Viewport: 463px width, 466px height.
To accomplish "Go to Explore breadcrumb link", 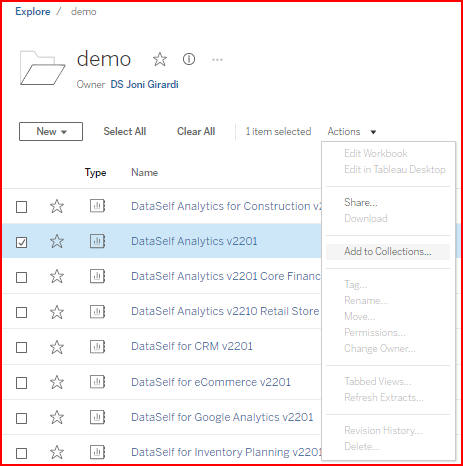I will pyautogui.click(x=33, y=12).
